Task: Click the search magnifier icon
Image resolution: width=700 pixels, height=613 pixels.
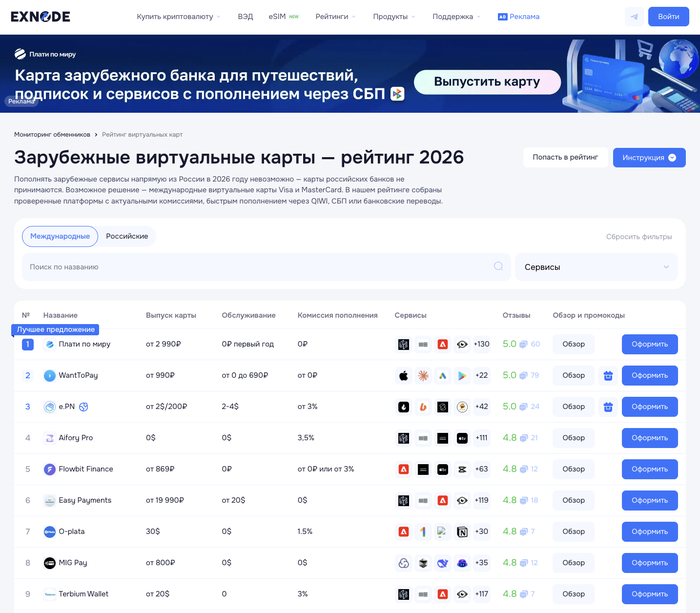Action: (498, 267)
